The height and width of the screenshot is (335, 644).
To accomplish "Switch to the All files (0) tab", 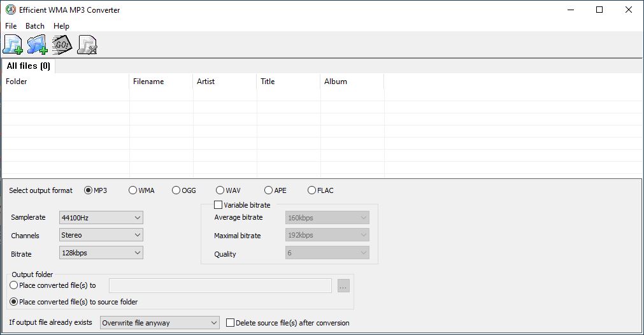I will tap(28, 66).
